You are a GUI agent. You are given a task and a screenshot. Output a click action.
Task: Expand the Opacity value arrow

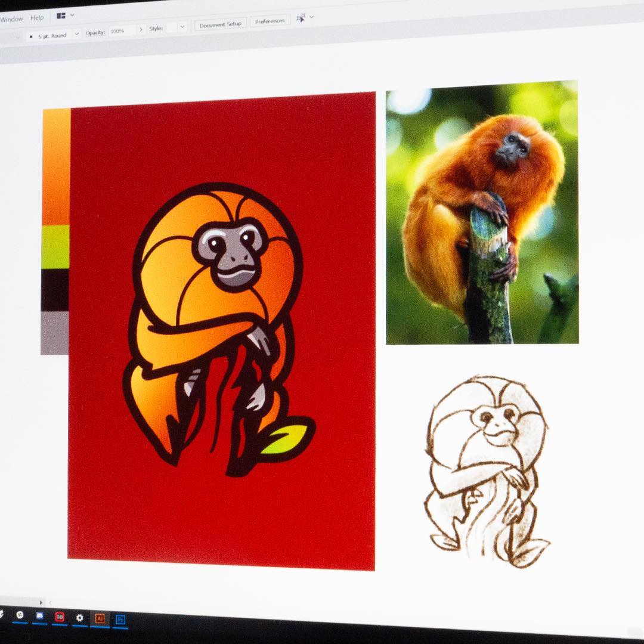(x=141, y=29)
